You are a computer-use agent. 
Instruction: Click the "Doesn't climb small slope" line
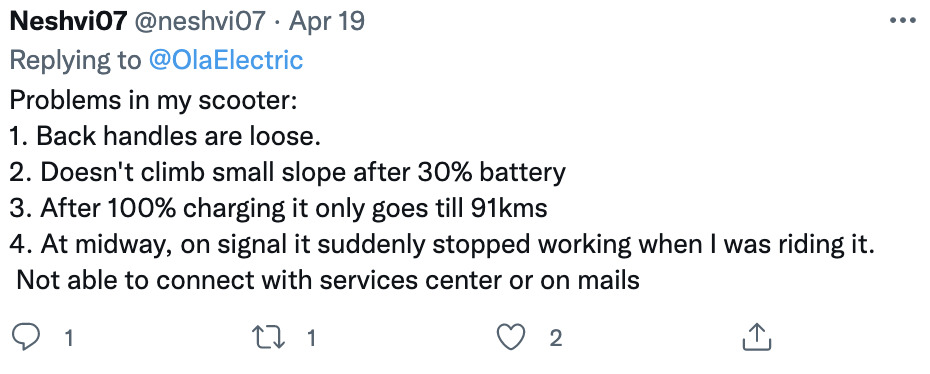click(x=288, y=172)
